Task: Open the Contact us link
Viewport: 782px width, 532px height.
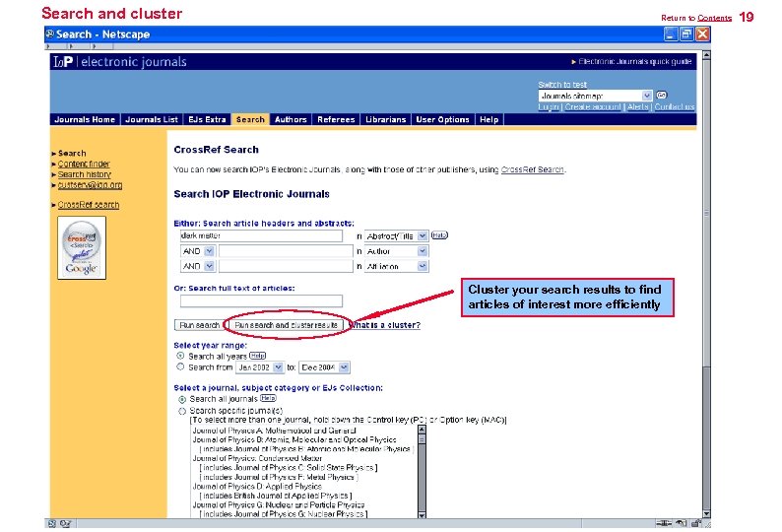Action: (x=675, y=106)
